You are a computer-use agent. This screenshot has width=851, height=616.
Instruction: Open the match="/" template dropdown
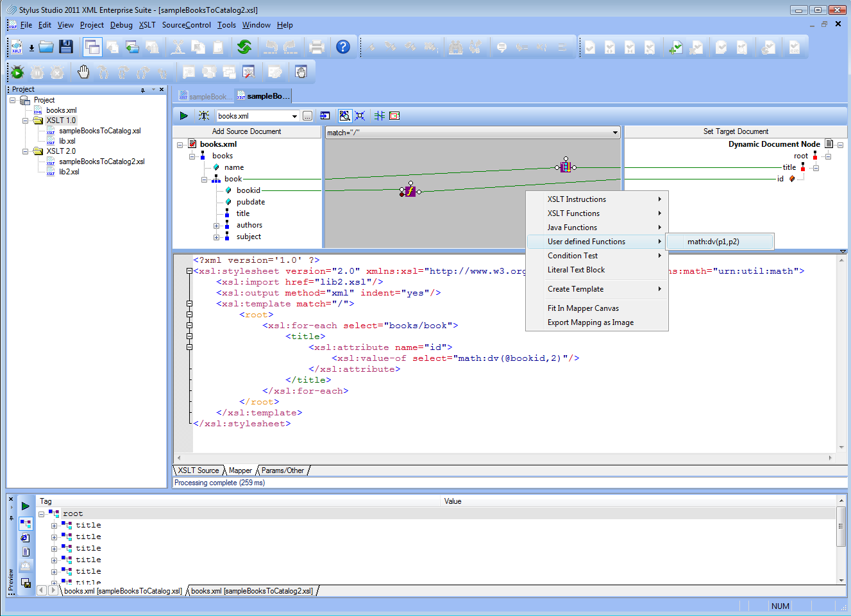click(615, 133)
